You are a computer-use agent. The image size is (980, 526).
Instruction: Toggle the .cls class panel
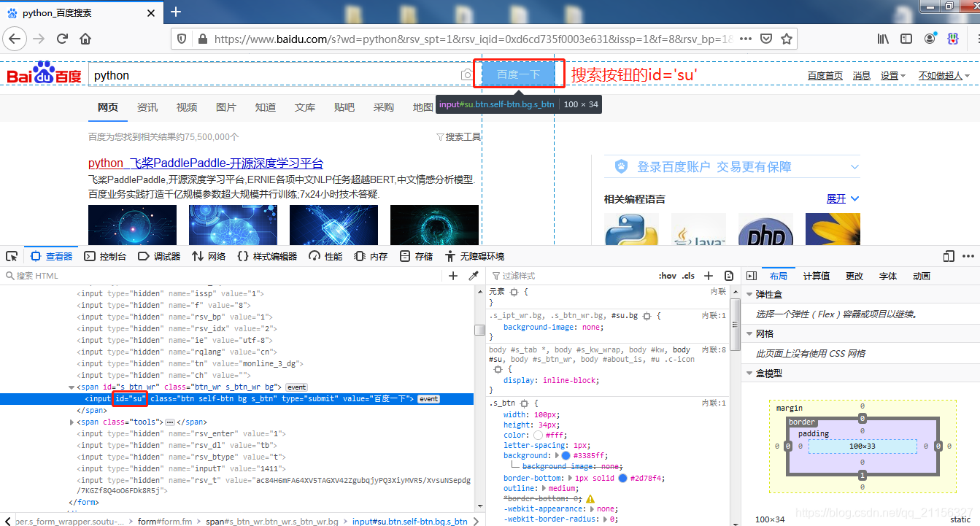point(688,276)
